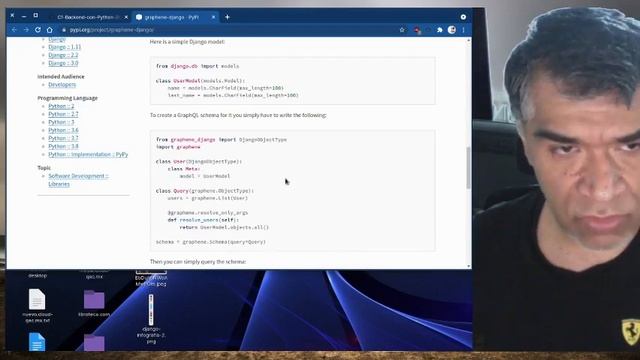Open a new tab with plus button
Image resolution: width=640 pixels, height=360 pixels.
pyautogui.click(x=227, y=17)
